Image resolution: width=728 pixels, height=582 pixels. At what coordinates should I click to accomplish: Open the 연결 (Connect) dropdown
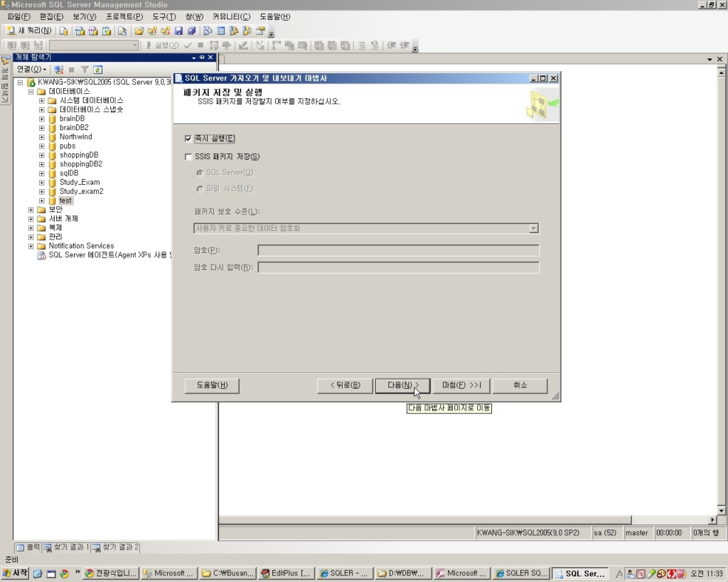tap(31, 69)
